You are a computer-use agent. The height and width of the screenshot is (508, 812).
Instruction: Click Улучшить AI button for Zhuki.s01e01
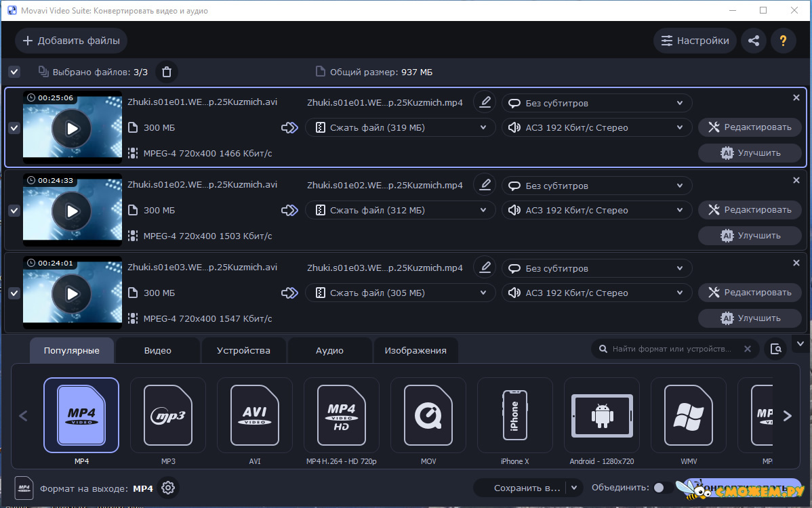(750, 153)
